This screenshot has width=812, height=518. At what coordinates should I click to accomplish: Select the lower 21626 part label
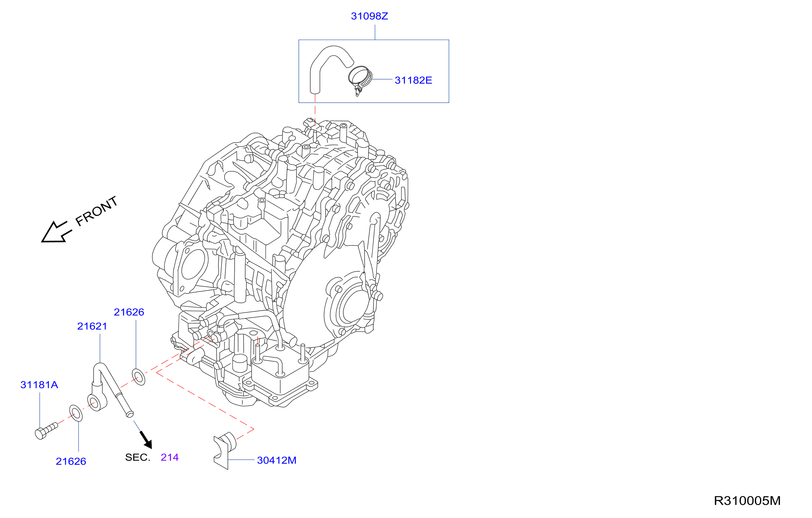pyautogui.click(x=71, y=461)
